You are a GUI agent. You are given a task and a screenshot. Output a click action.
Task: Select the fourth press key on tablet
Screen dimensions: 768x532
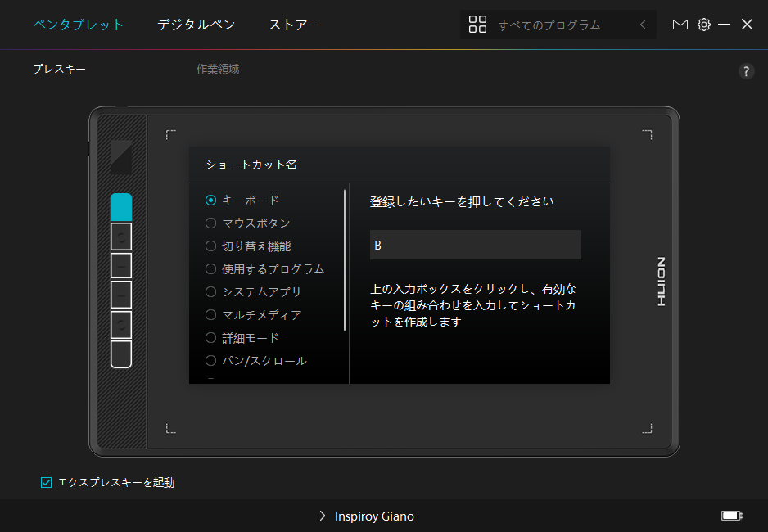tap(121, 295)
